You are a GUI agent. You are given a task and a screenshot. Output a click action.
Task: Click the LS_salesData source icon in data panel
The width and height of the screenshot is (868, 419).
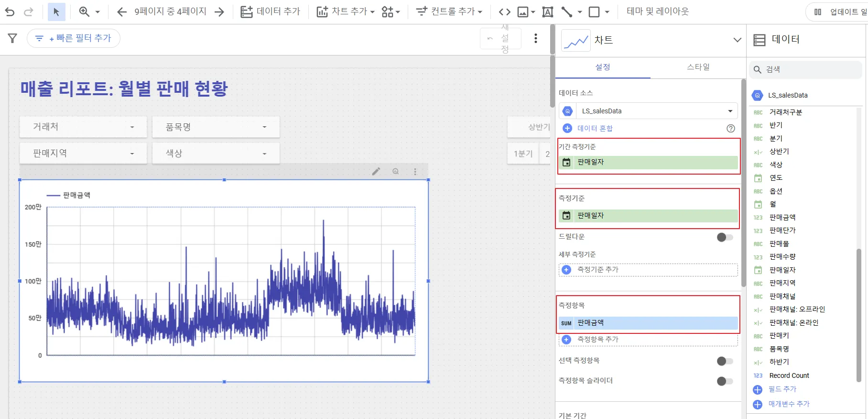758,95
